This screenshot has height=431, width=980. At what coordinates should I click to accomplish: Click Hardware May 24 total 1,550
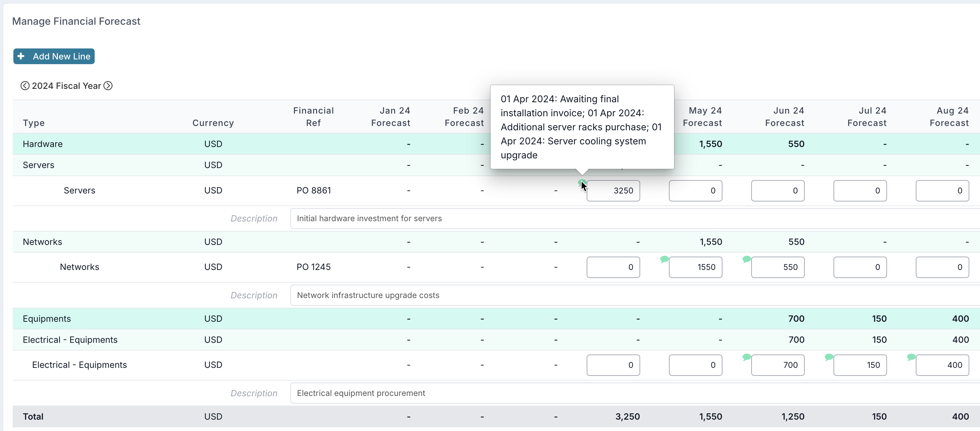coord(710,144)
